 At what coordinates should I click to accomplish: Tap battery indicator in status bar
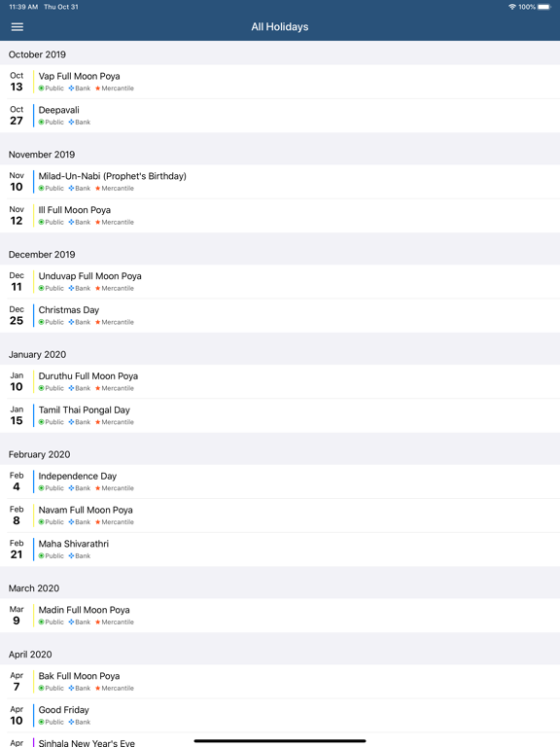(x=543, y=7)
